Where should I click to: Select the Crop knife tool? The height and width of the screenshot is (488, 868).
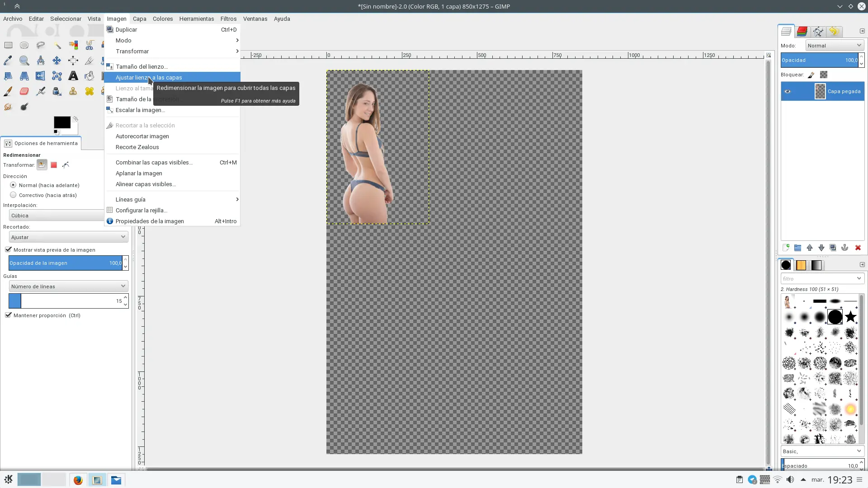point(90,61)
